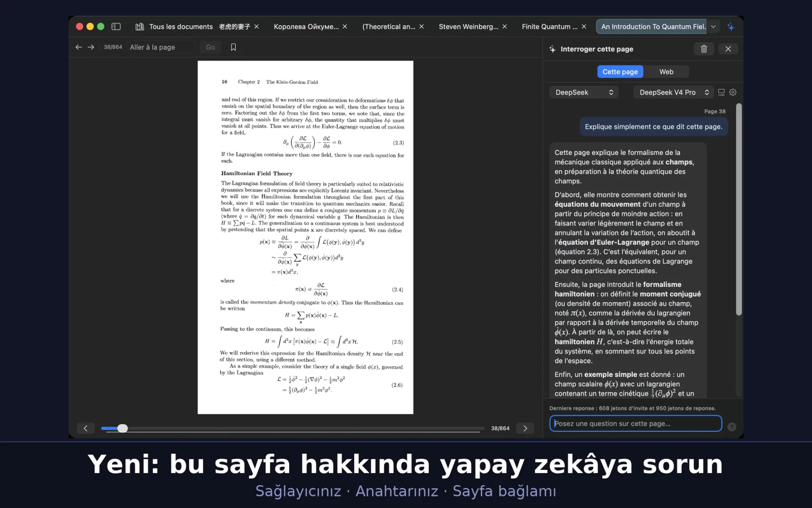Click the 38/864 page counter in toolbar
Image resolution: width=812 pixels, height=508 pixels.
pos(113,47)
